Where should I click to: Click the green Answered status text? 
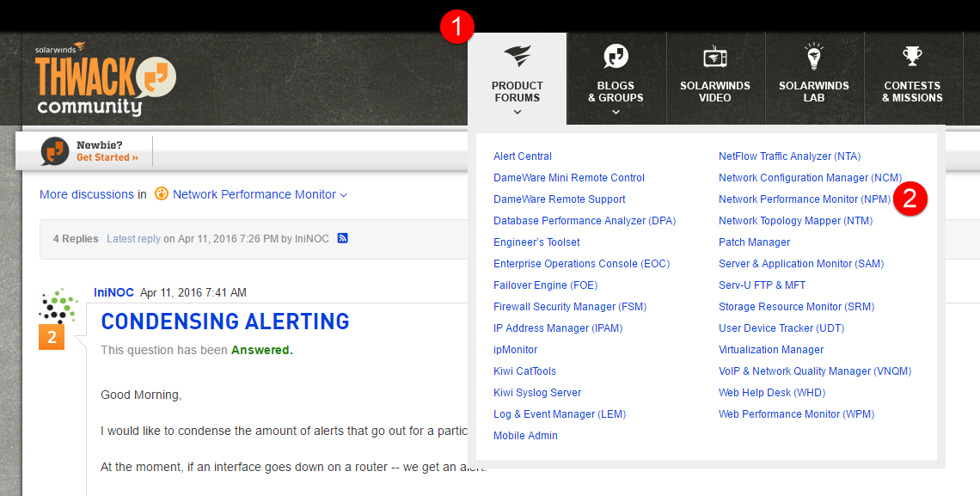pos(262,350)
